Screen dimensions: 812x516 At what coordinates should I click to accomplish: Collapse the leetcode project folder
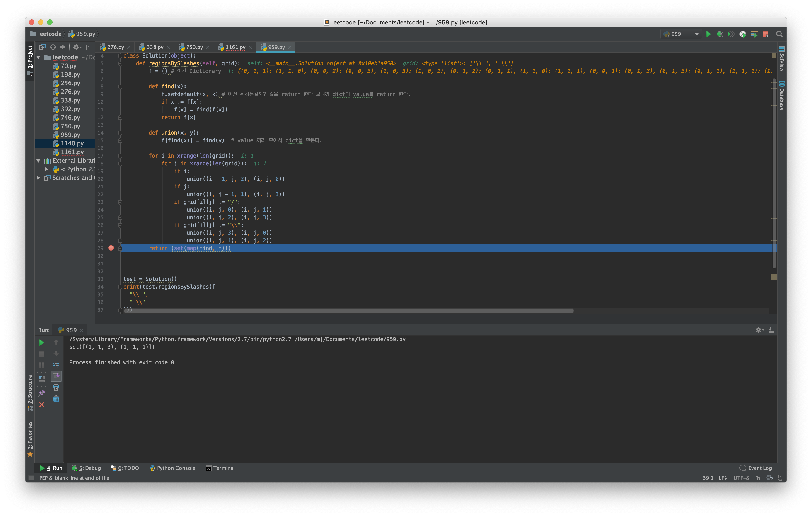(39, 57)
